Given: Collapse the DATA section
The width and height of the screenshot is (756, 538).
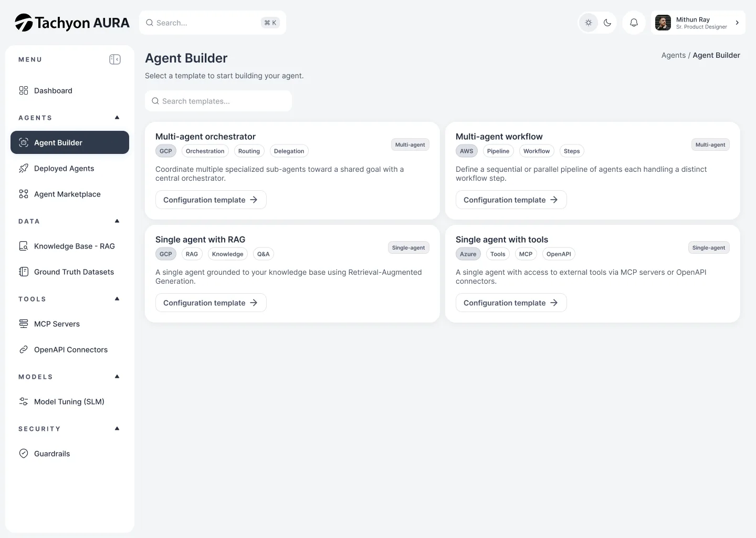Looking at the screenshot, I should coord(117,221).
